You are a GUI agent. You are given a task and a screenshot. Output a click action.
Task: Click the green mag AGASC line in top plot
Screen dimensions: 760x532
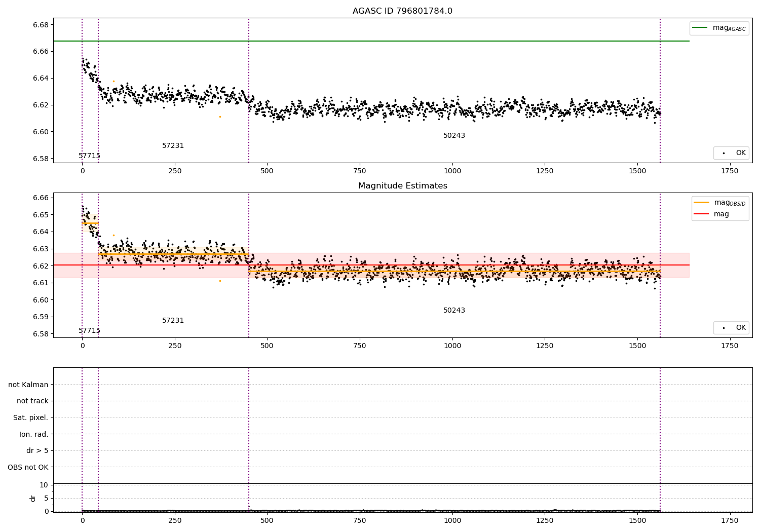(x=371, y=41)
